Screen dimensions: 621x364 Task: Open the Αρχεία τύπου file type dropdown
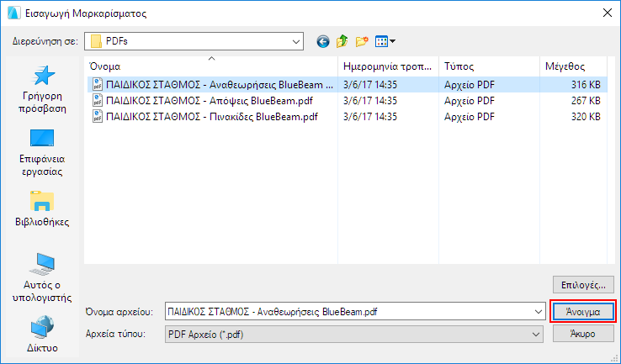[x=535, y=334]
